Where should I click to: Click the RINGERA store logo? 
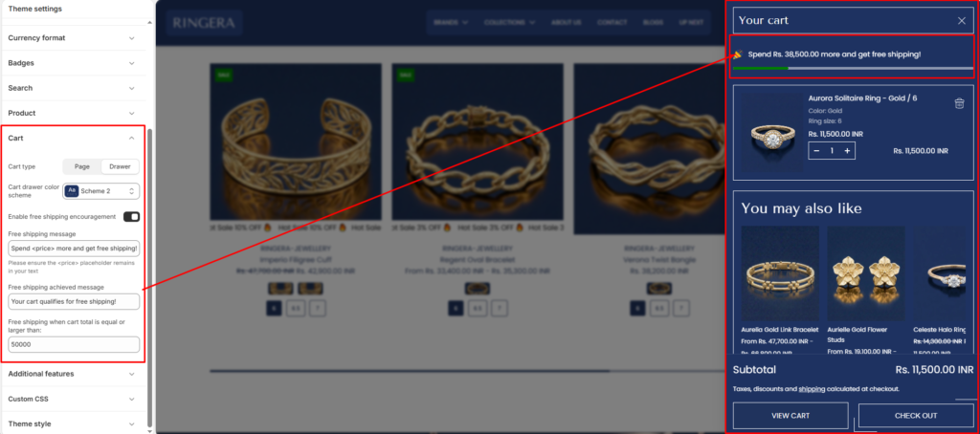click(x=204, y=23)
